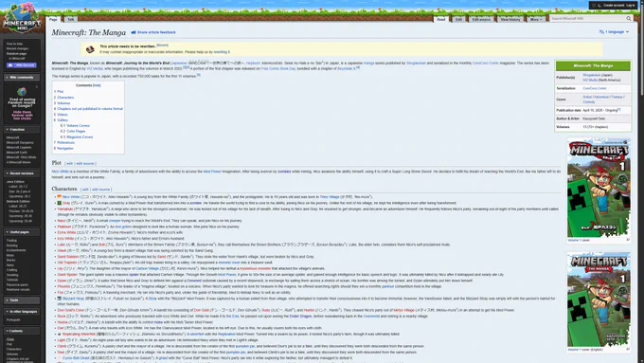
Task: Click the rewriting it link in notice
Action: tap(221, 52)
